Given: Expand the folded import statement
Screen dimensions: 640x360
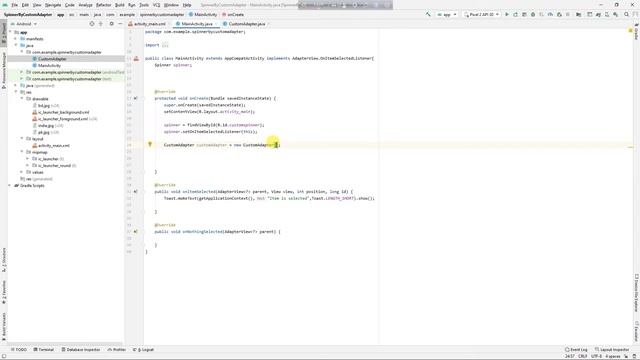Looking at the screenshot, I should click(164, 45).
